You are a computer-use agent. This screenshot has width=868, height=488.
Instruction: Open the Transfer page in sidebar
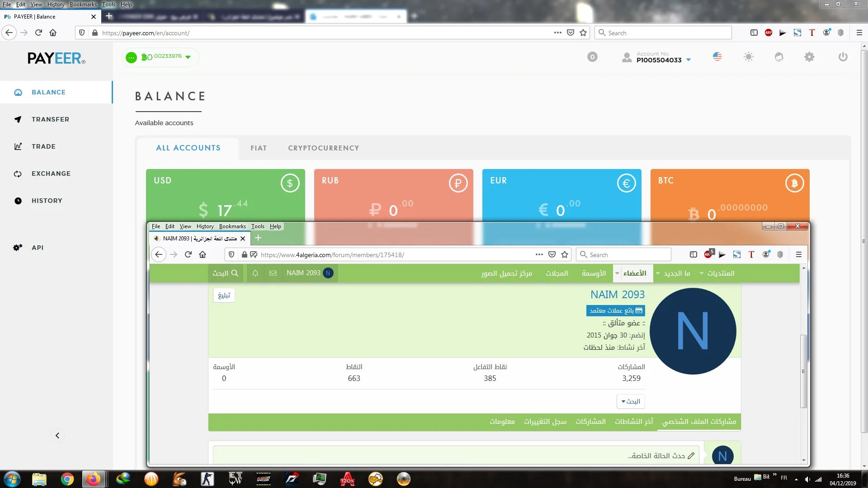[x=50, y=119]
